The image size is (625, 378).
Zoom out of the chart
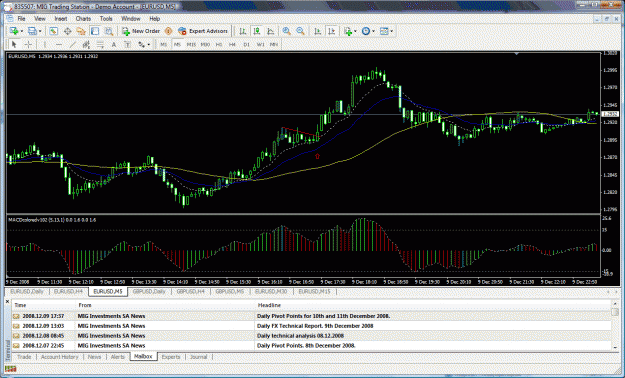pyautogui.click(x=301, y=31)
